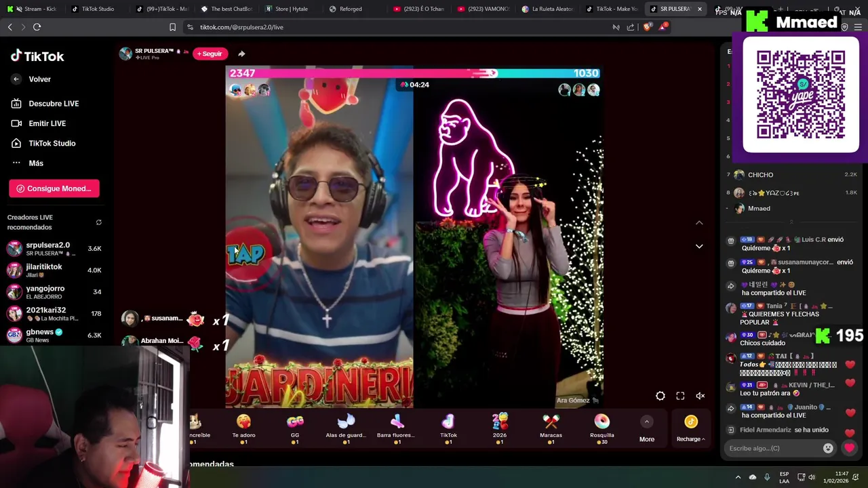
Task: Refresh recommended LIVE creators list
Action: [98, 222]
